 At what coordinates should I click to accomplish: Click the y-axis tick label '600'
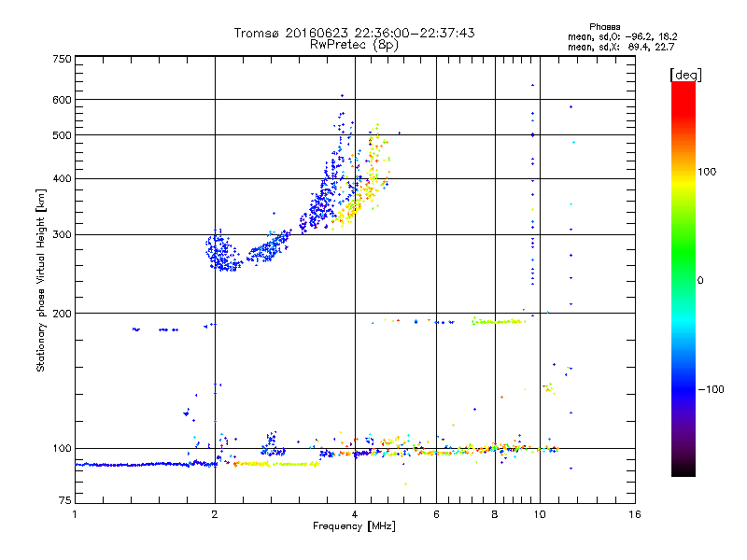(62, 100)
